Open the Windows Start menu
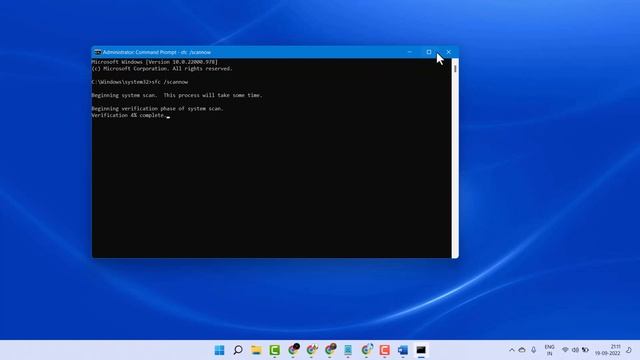The image size is (640, 360). click(x=220, y=350)
